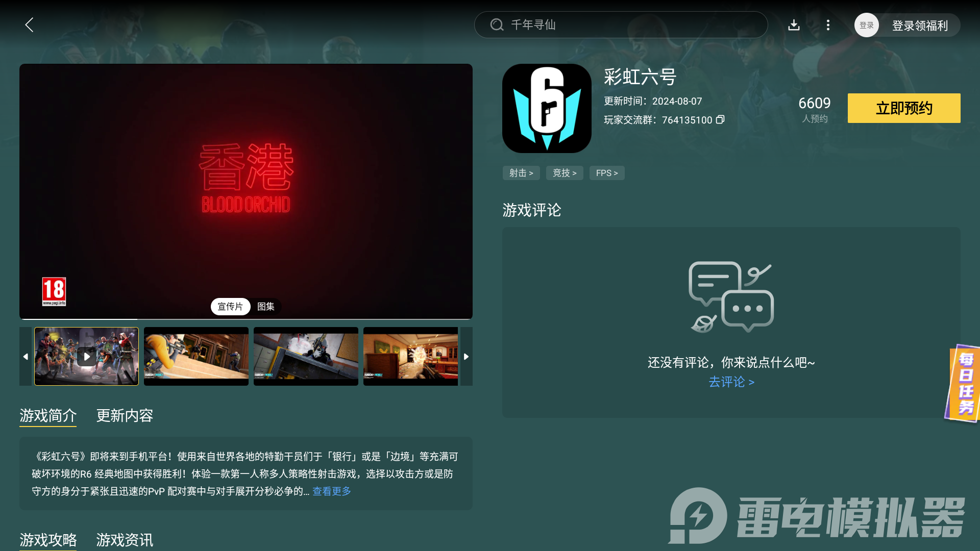Switch media view to 宣传片

[230, 307]
